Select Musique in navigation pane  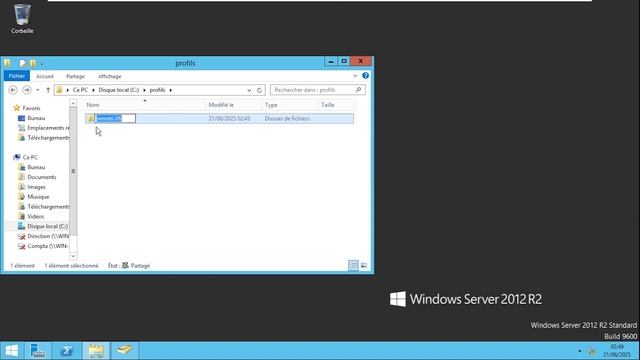click(x=38, y=197)
